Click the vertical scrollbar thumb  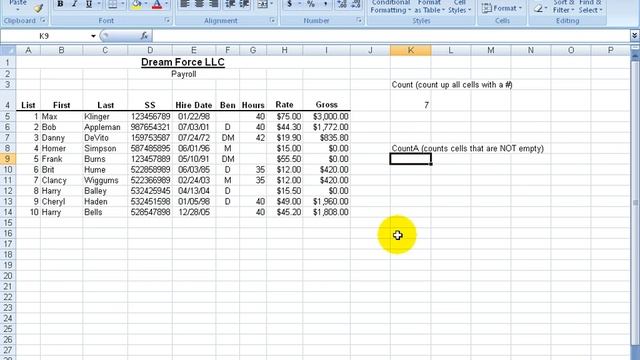635,203
